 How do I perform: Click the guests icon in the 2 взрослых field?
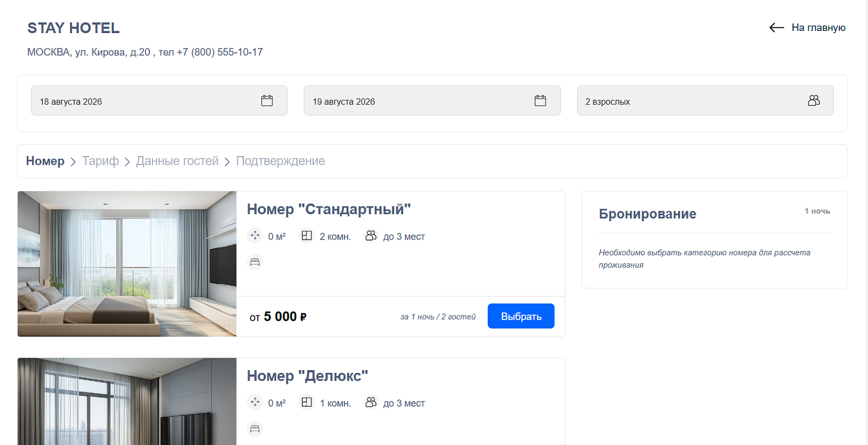pos(814,101)
